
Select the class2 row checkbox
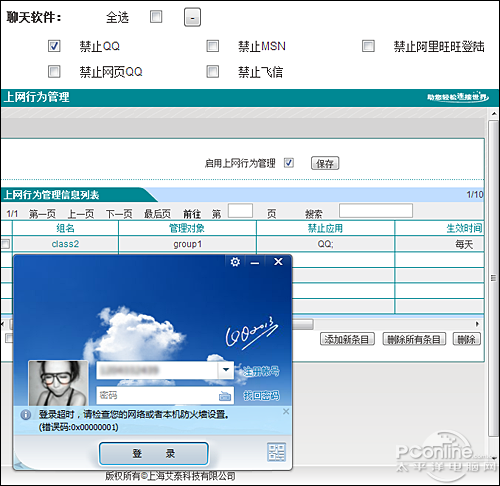[5, 244]
